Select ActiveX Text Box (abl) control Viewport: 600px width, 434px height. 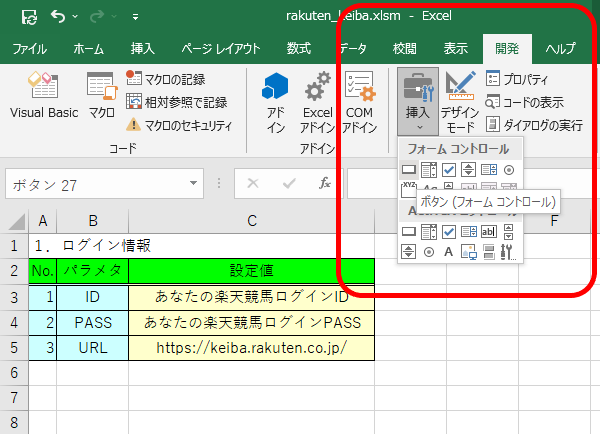pos(489,232)
